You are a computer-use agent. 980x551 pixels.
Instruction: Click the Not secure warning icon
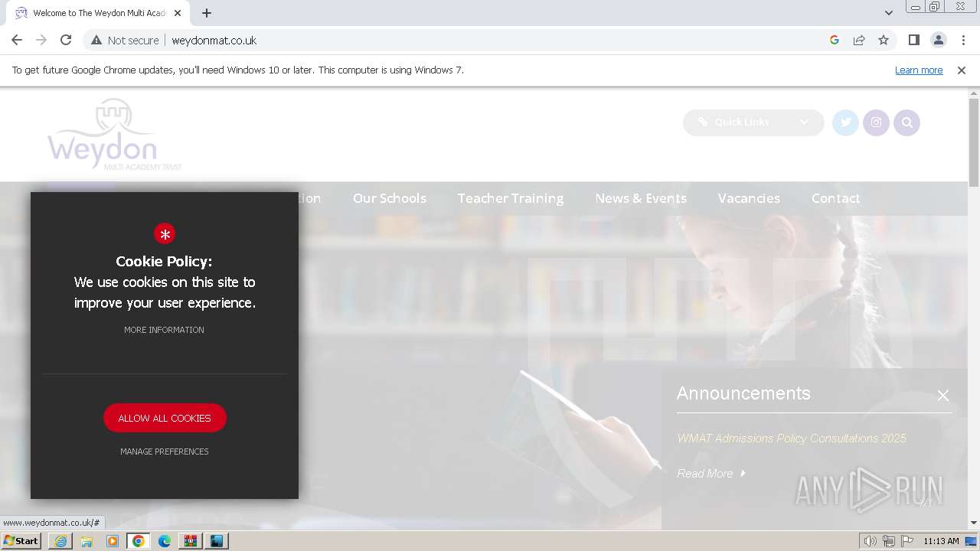click(96, 40)
